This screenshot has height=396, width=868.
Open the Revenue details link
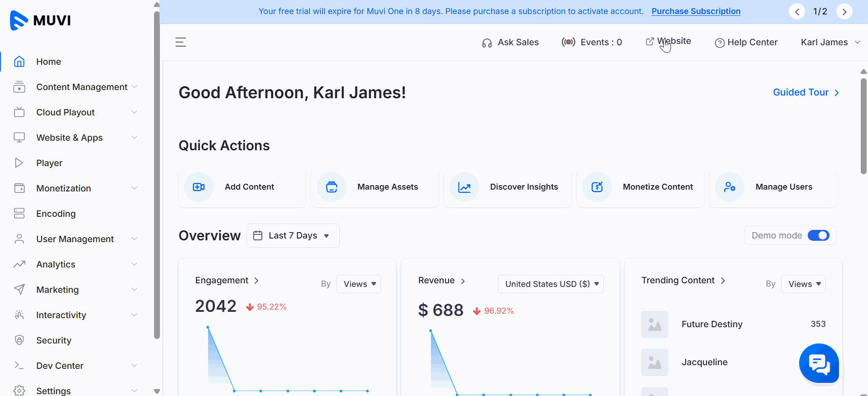442,281
